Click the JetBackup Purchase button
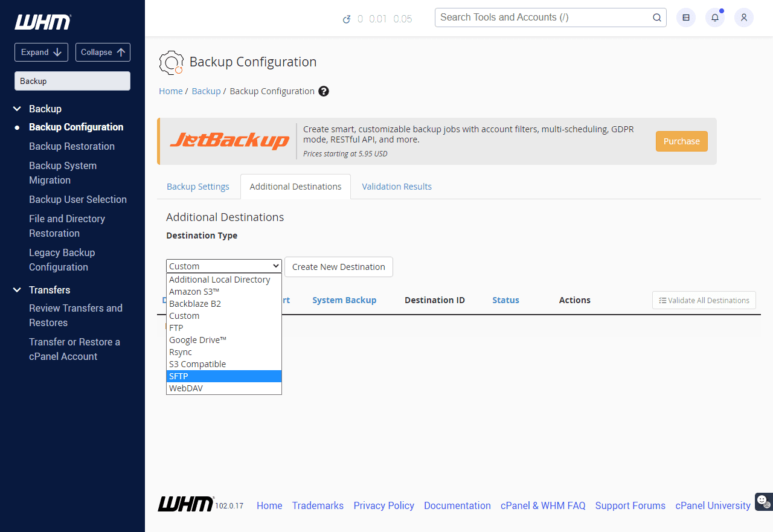Image resolution: width=773 pixels, height=532 pixels. 681,141
